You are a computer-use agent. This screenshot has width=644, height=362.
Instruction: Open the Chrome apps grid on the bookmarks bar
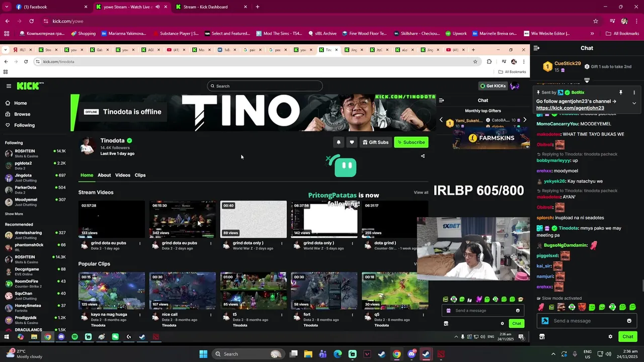point(7,34)
